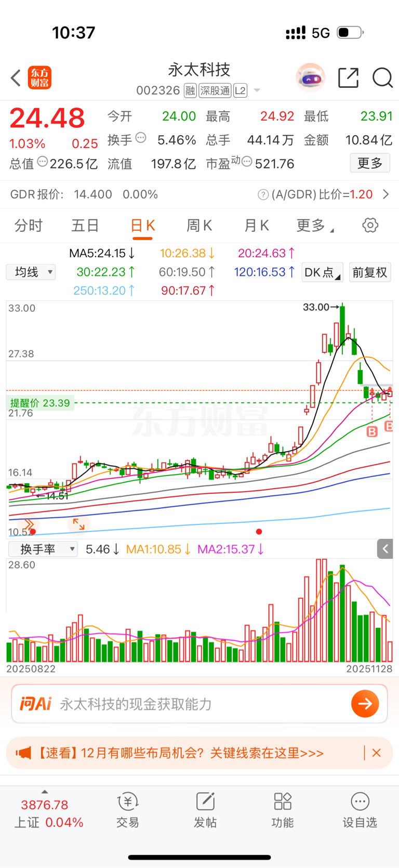399x868 pixels.
Task: Tap expand fullscreen arrows icon on chart
Action: [78, 524]
